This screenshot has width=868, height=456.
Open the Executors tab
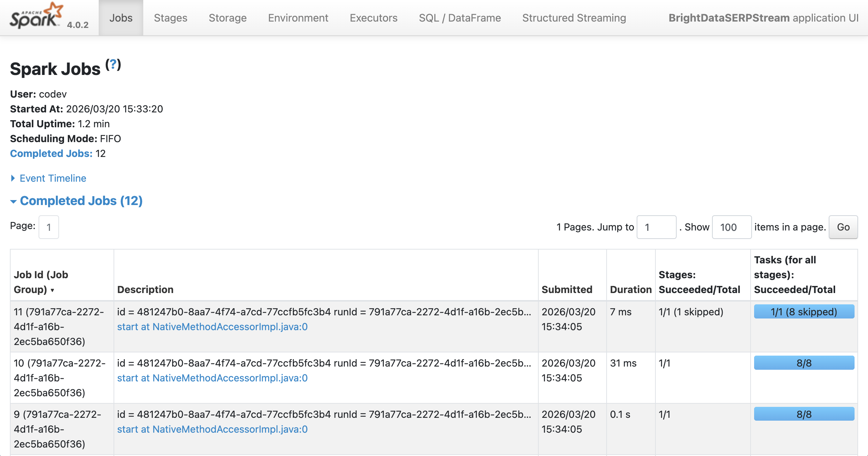click(373, 18)
